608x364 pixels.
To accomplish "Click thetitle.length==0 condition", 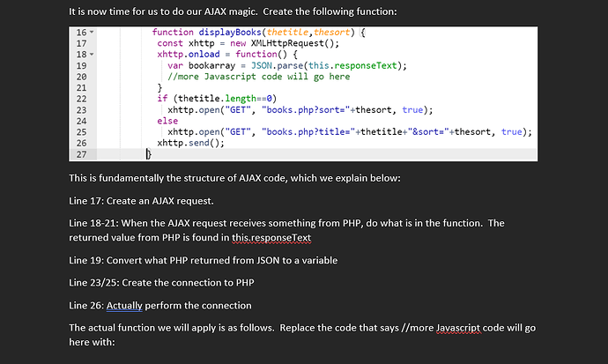I will click(x=225, y=99).
